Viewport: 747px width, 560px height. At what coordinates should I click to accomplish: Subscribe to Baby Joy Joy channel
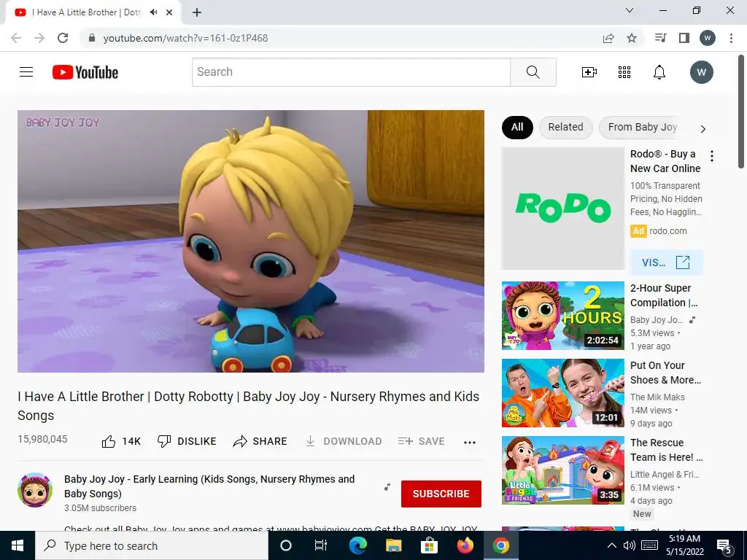pos(441,494)
